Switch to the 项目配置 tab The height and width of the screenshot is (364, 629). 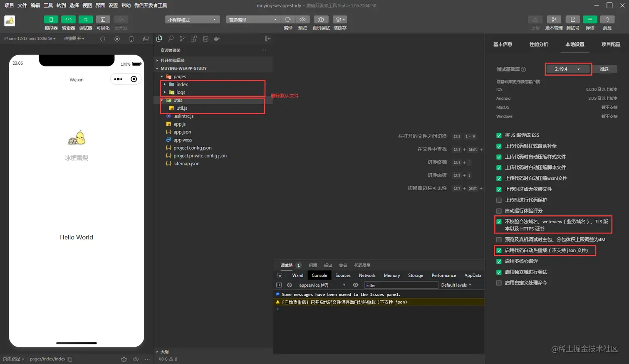(611, 44)
